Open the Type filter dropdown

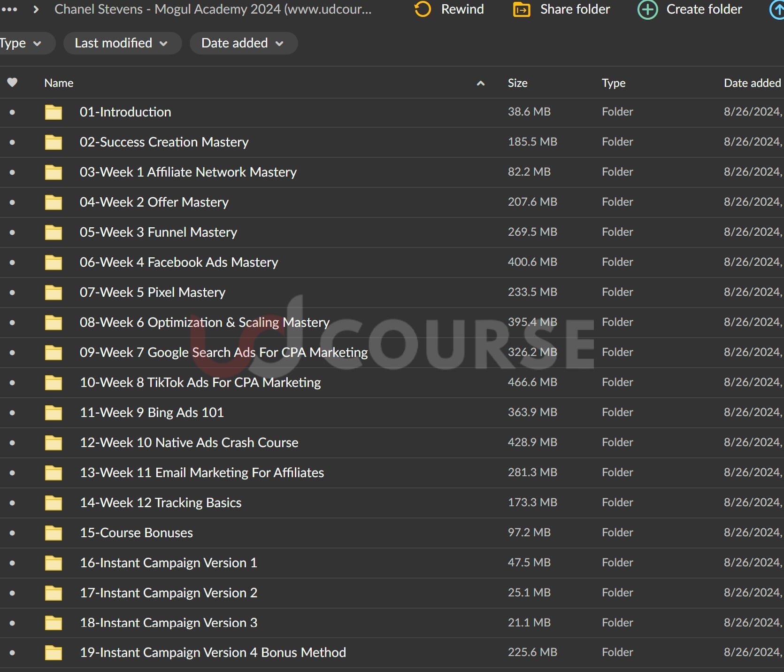point(21,43)
